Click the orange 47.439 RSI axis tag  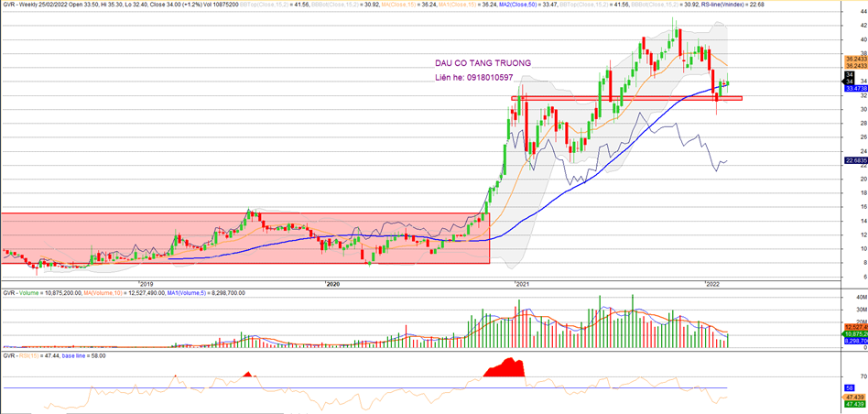tap(855, 398)
